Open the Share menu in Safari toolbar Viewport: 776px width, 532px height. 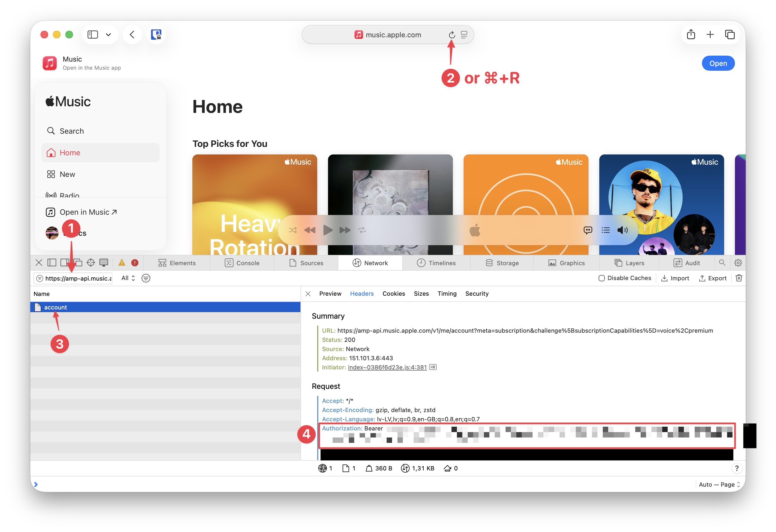click(691, 34)
